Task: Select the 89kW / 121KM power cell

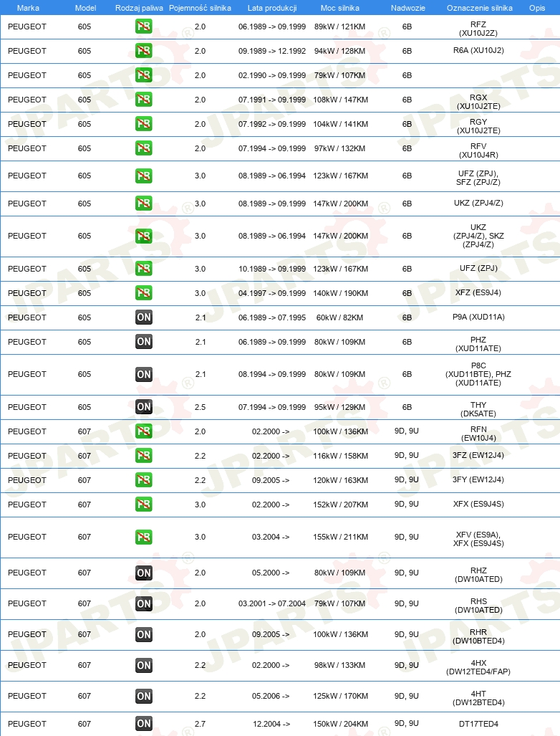Action: coord(340,27)
